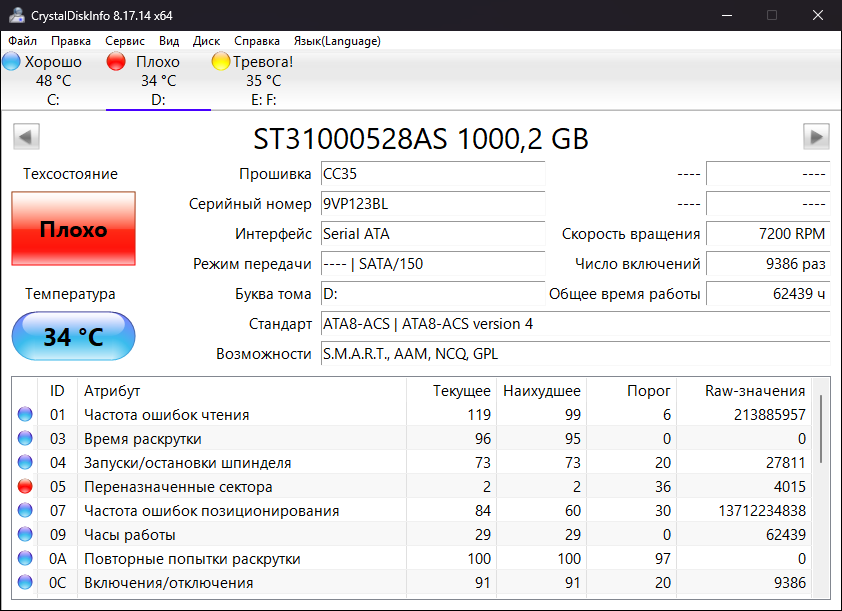Viewport: 842px width, 611px height.
Task: Click the CrystalDiskInfo app icon in title bar
Action: coord(17,15)
